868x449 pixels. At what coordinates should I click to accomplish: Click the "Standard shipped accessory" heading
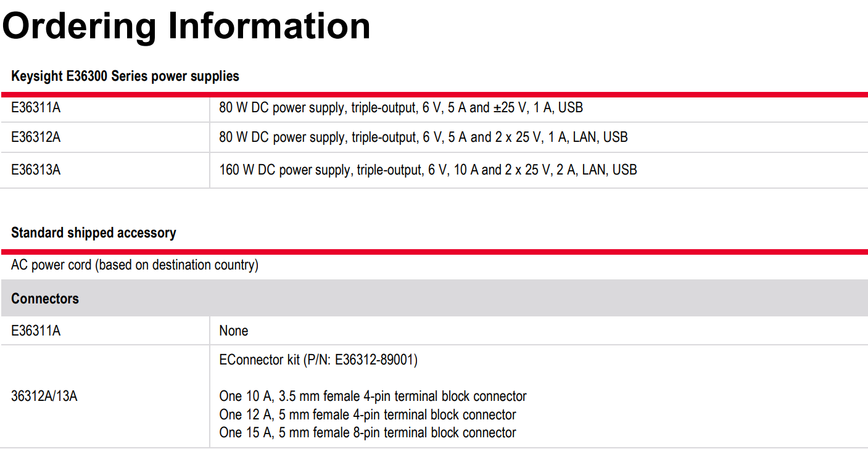pos(94,233)
